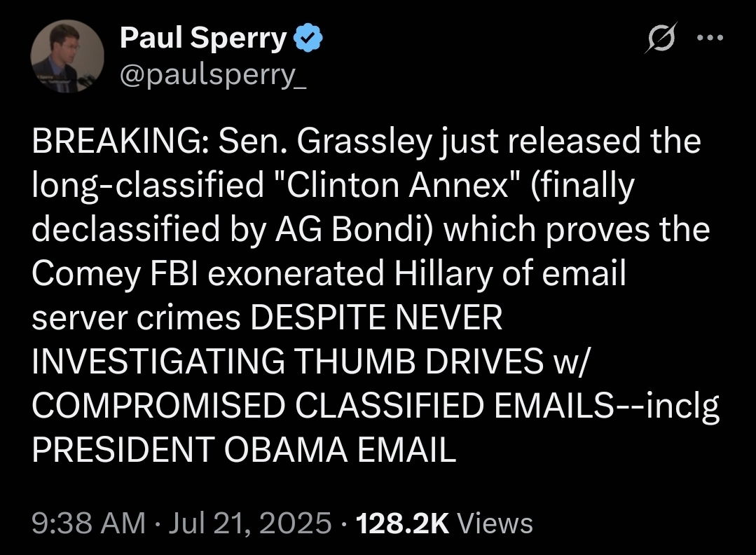Click the DESPITE NEVER text

coord(376,319)
